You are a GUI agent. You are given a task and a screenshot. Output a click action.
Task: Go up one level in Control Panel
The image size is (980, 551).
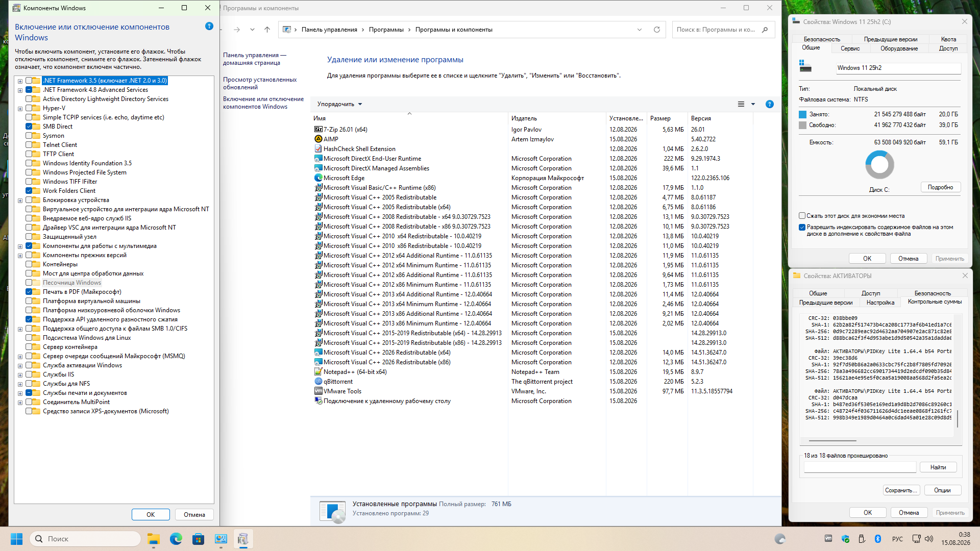tap(267, 30)
